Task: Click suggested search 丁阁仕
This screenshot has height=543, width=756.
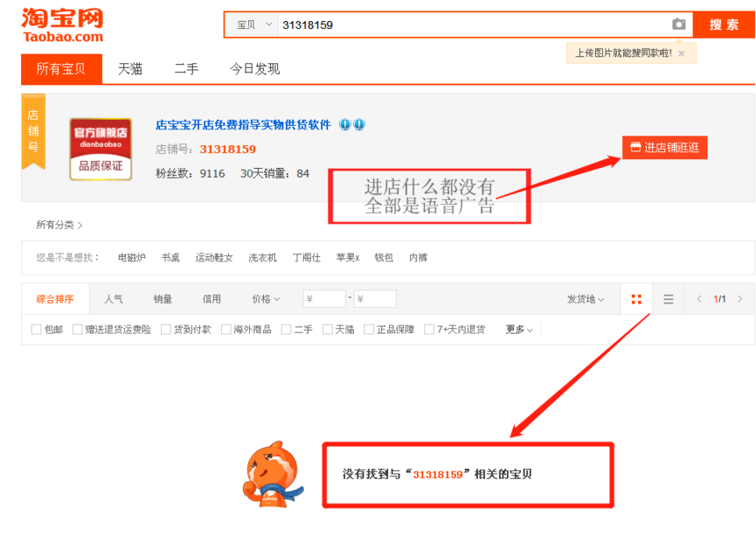Action: [306, 258]
